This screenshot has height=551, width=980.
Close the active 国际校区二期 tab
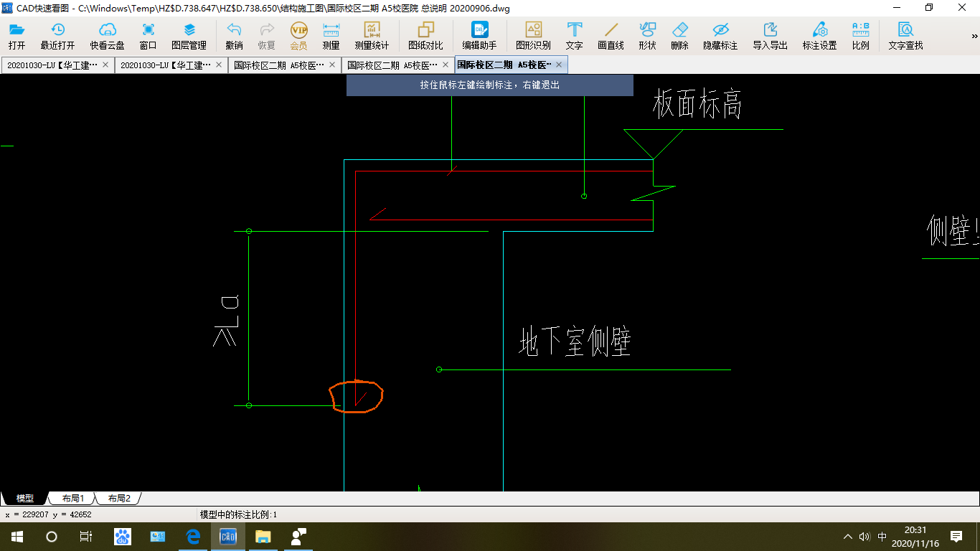click(x=559, y=65)
